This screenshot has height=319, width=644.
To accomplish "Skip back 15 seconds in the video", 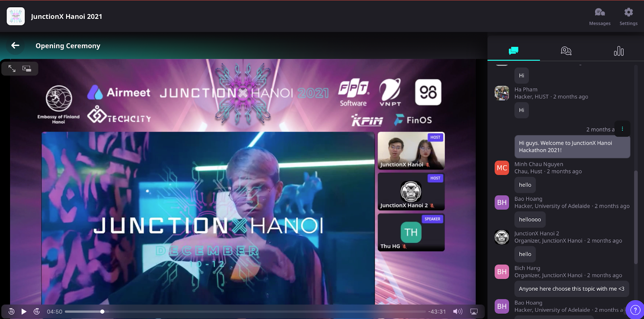I will (x=11, y=311).
